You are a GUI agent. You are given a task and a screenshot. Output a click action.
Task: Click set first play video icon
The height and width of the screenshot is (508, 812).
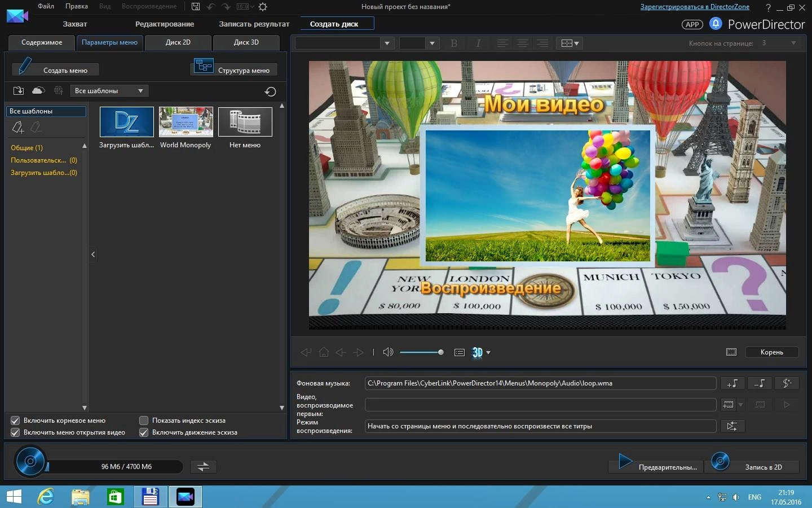728,405
